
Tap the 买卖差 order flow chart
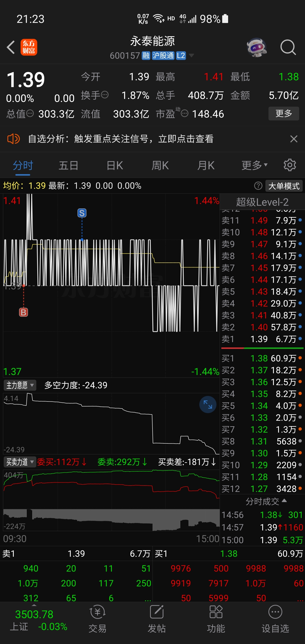click(111, 500)
